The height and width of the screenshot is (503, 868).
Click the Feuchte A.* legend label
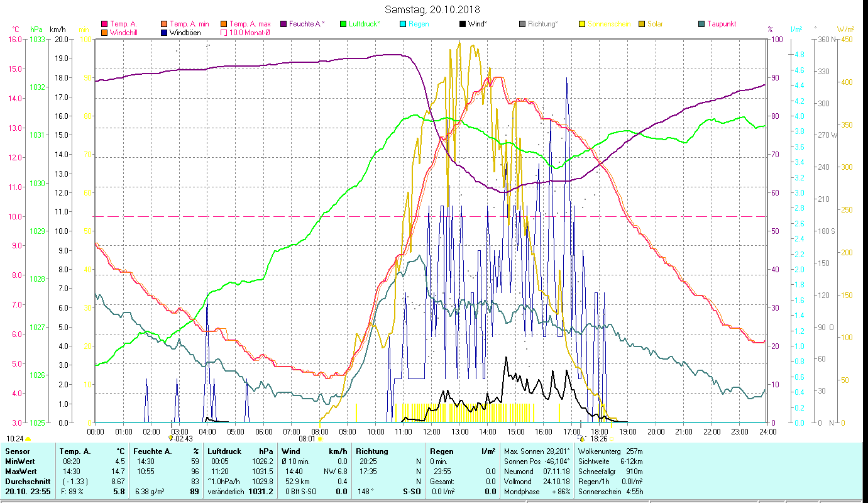307,25
